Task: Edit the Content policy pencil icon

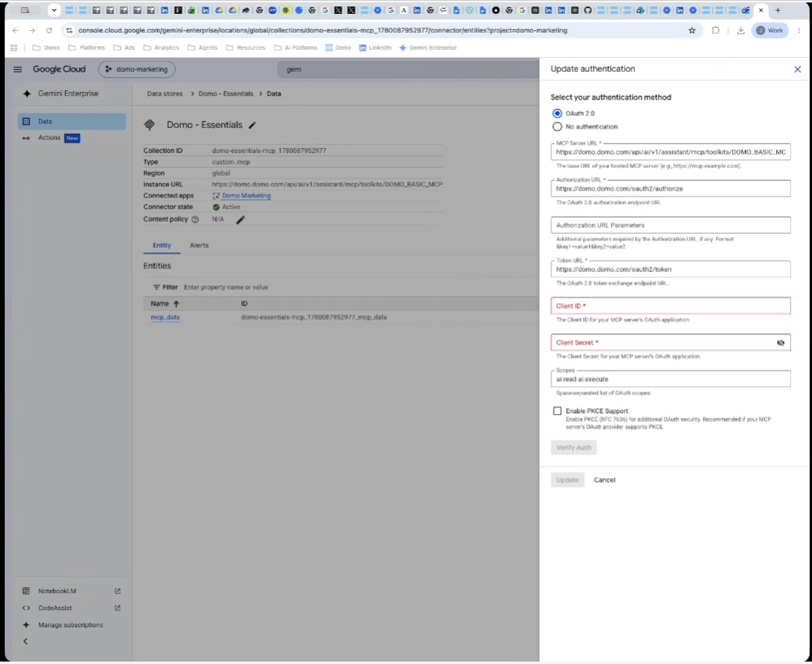Action: point(240,220)
